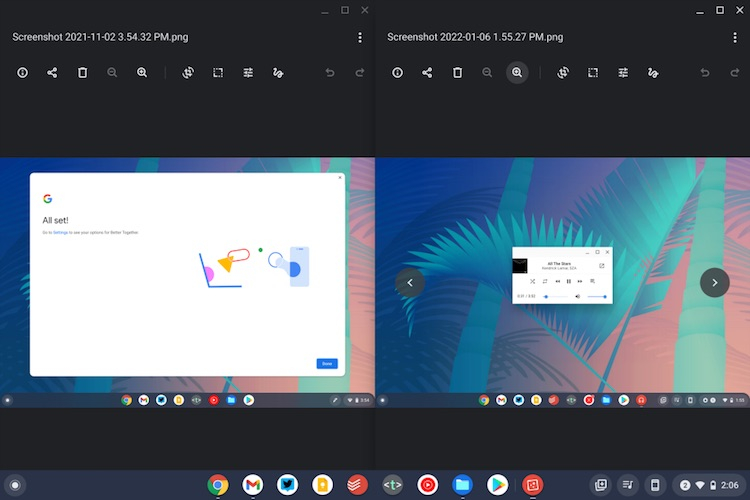Go to next image using right arrow

(714, 283)
